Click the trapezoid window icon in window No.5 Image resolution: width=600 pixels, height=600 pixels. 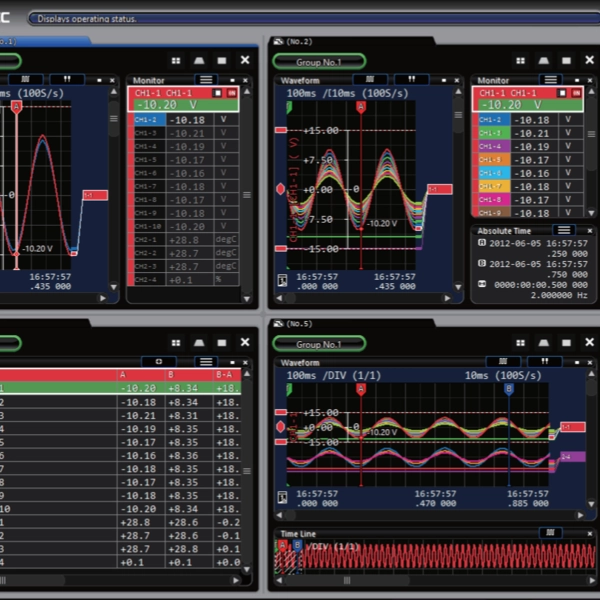point(543,342)
